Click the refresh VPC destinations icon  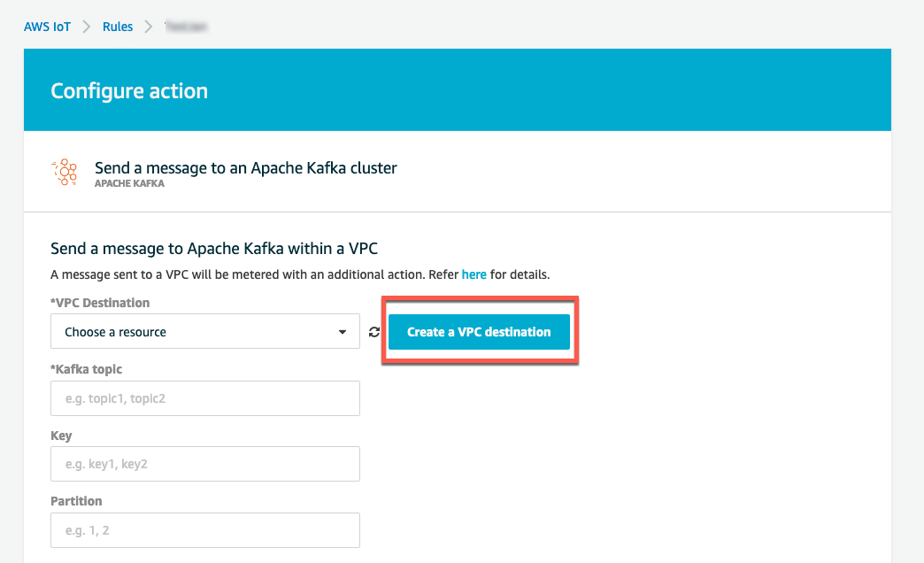tap(374, 332)
